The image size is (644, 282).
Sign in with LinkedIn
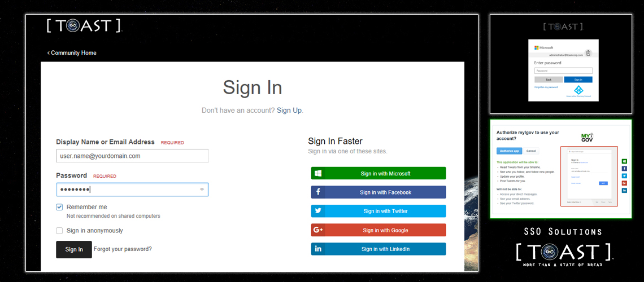378,249
